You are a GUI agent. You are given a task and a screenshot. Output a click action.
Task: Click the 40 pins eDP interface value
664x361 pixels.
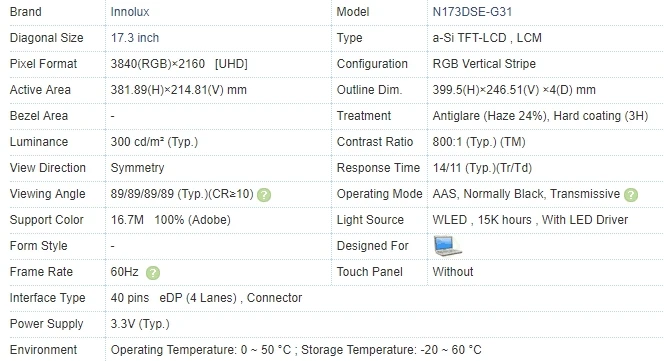(206, 298)
